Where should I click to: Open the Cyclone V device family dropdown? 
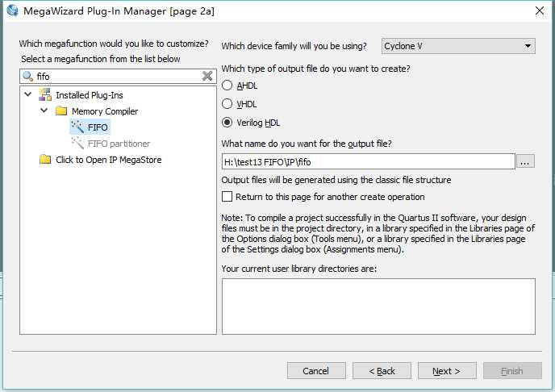(x=458, y=46)
